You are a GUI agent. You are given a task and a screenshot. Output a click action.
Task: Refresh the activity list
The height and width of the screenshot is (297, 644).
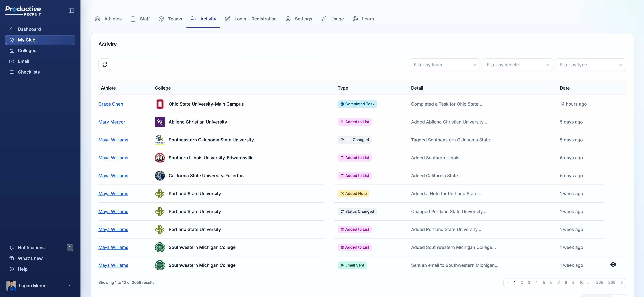[x=105, y=65]
